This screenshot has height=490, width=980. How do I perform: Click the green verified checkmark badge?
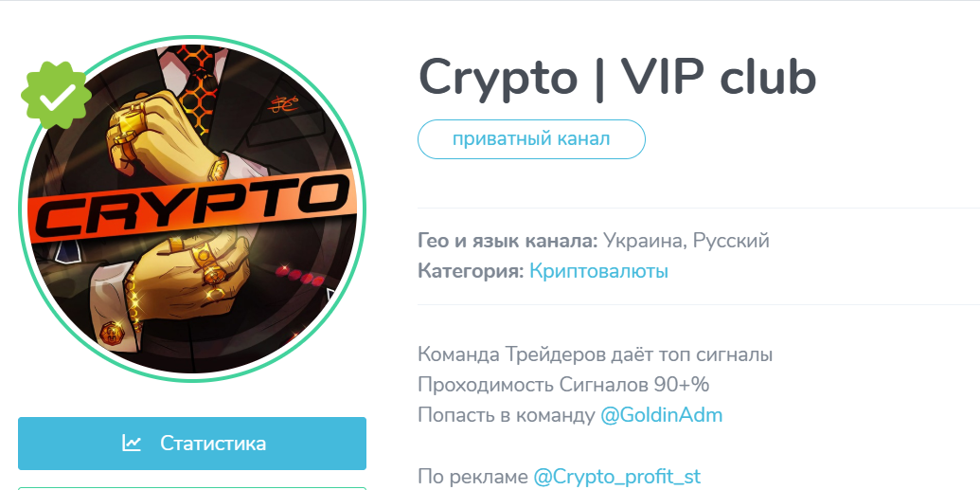click(56, 95)
